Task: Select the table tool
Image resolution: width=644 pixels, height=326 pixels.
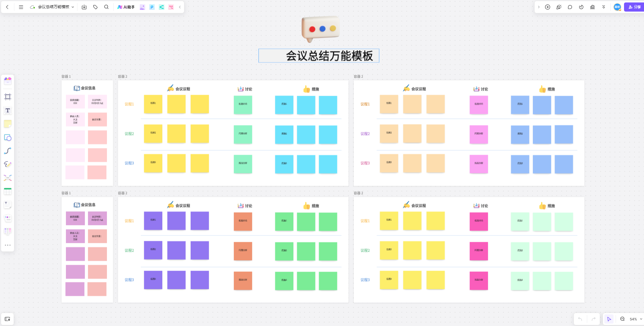Action: 8,191
